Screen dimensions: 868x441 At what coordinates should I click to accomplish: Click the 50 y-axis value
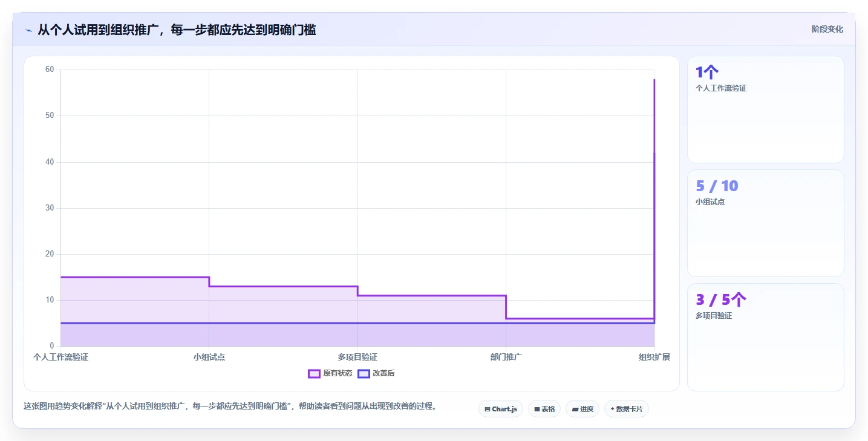[x=50, y=116]
